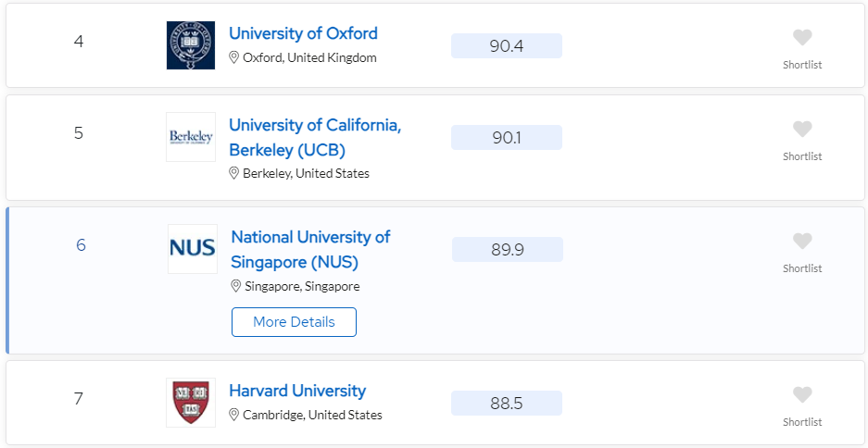The image size is (868, 448).
Task: Add National University of Singapore to shortlist
Action: [x=802, y=242]
